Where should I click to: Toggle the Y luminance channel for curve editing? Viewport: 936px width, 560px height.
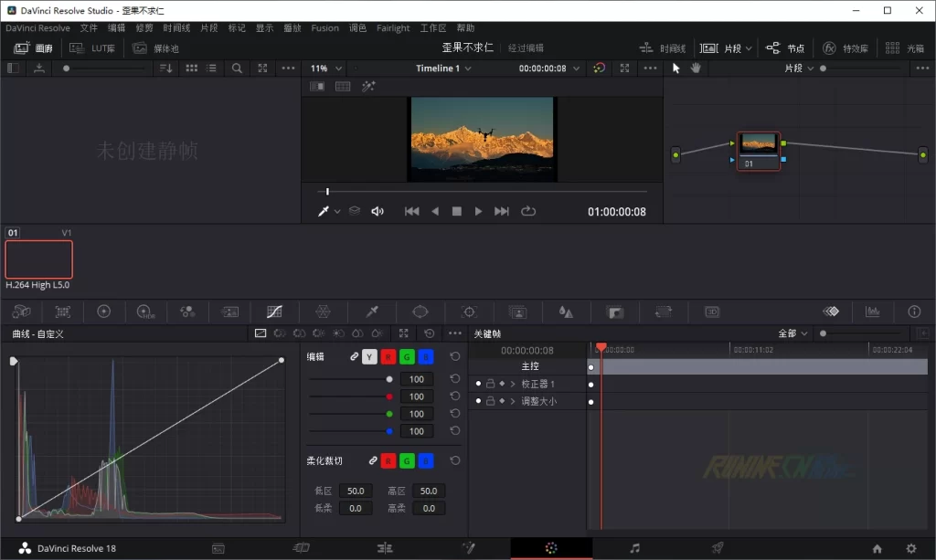(x=369, y=357)
